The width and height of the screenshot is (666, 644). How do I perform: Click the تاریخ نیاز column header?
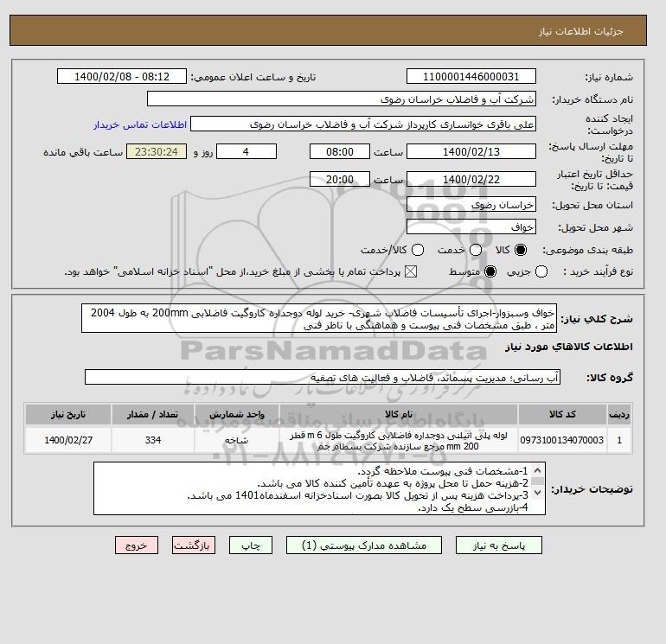click(68, 414)
